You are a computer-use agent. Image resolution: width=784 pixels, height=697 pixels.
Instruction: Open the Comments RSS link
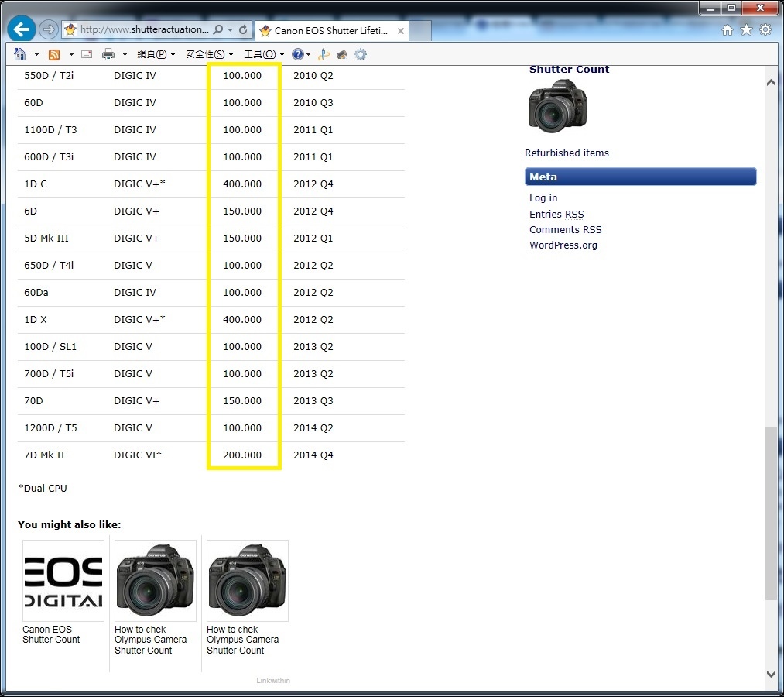[566, 230]
